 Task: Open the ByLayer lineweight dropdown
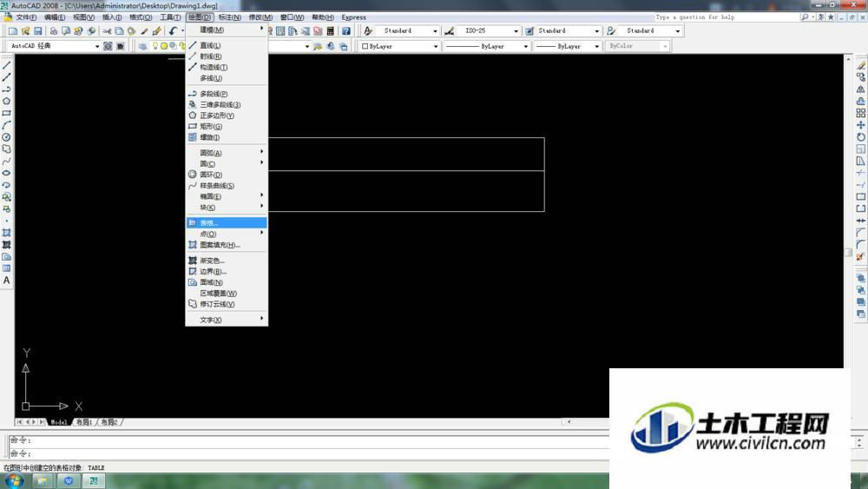(x=568, y=47)
